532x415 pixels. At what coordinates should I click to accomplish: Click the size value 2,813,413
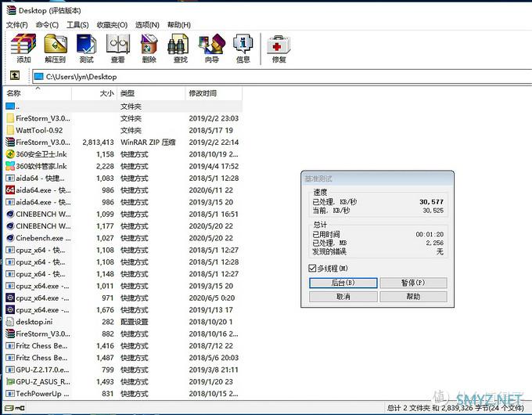tap(98, 143)
